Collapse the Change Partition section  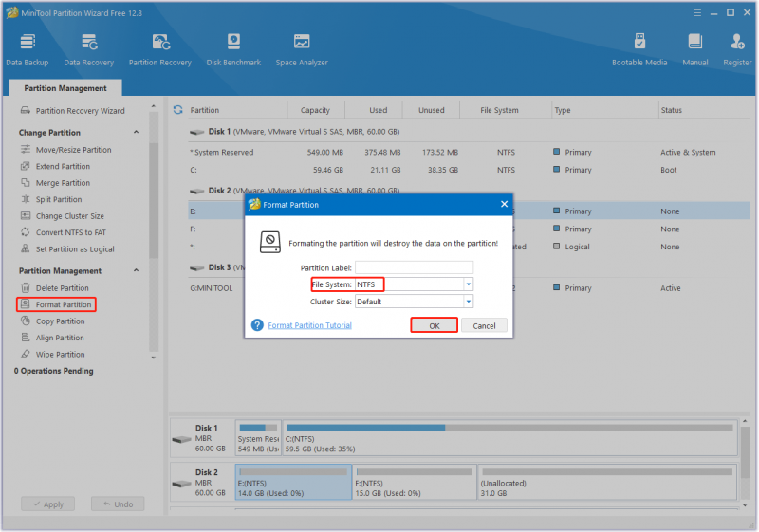tap(136, 132)
